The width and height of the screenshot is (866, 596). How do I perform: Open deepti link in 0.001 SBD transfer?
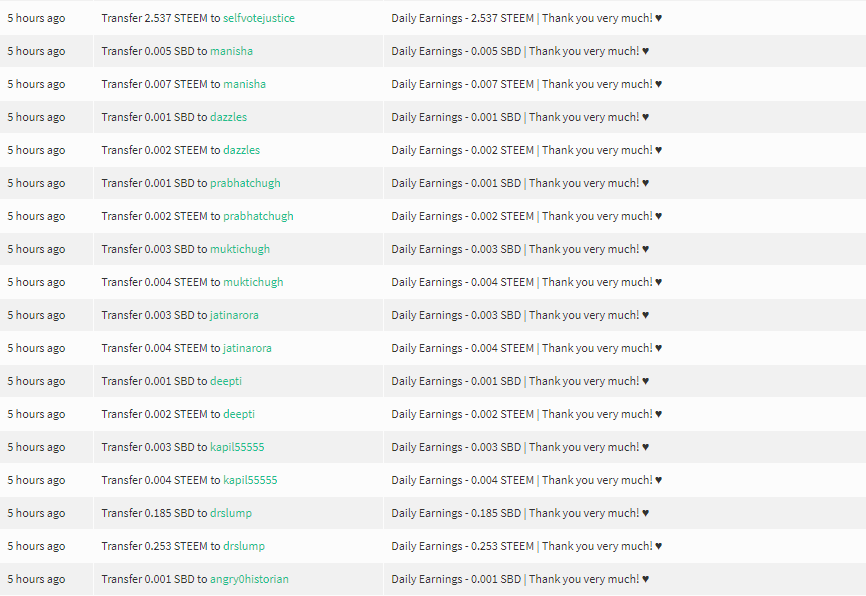226,382
